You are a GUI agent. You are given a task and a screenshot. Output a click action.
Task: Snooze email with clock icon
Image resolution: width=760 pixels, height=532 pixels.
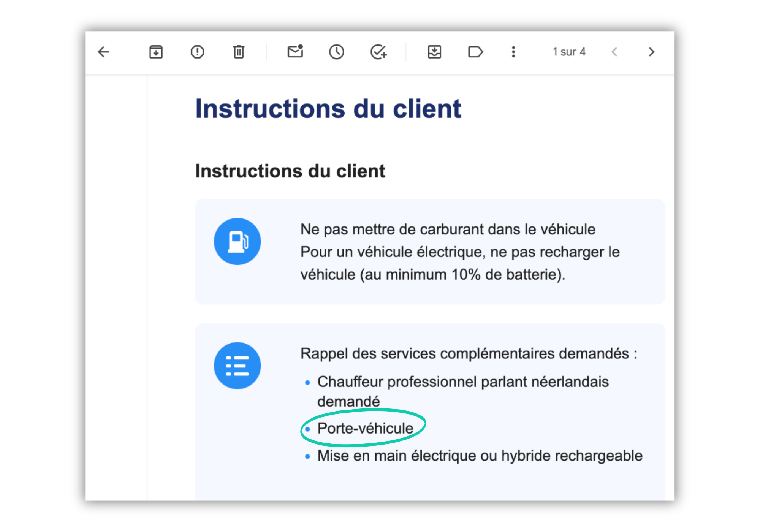[336, 52]
